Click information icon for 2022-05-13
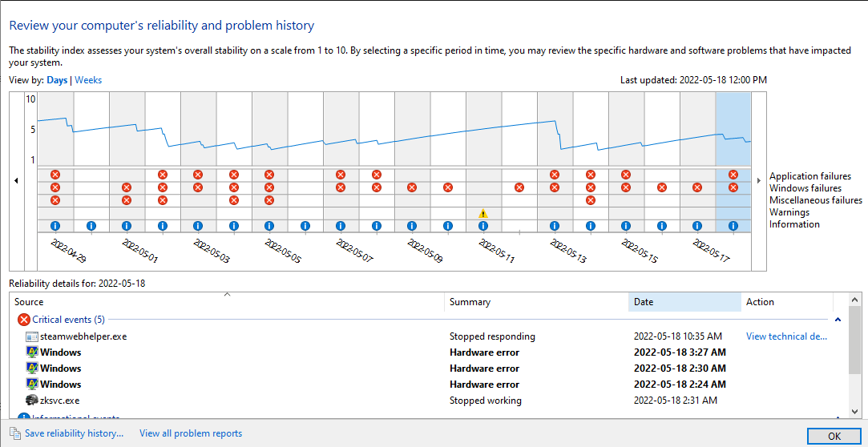 click(555, 226)
